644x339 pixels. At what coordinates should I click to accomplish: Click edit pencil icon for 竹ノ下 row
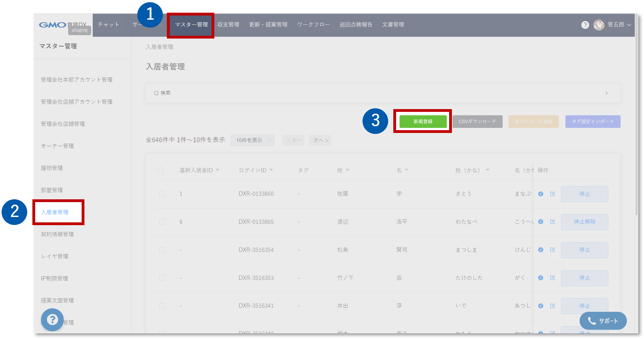coord(552,278)
